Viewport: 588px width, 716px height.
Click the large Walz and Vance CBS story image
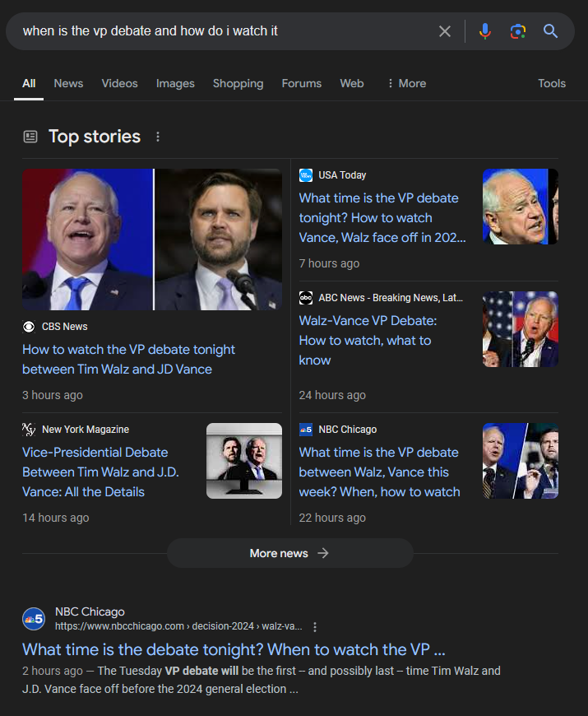(x=152, y=239)
